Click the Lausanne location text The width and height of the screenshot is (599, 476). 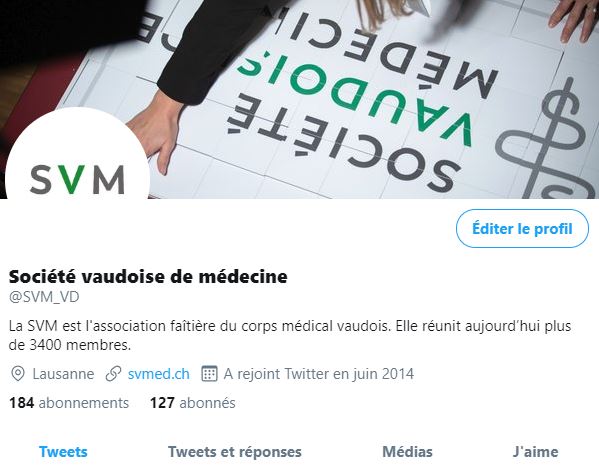click(63, 374)
